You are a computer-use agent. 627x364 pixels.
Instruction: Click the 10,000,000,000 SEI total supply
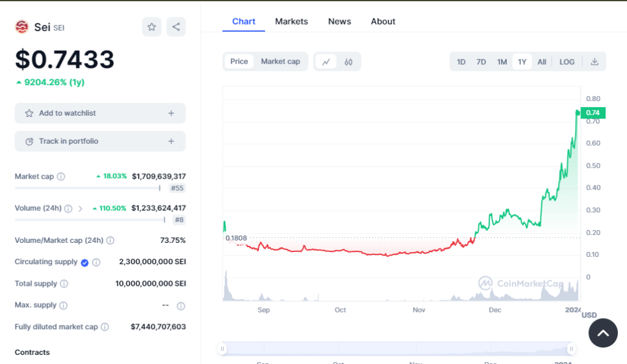pos(151,283)
